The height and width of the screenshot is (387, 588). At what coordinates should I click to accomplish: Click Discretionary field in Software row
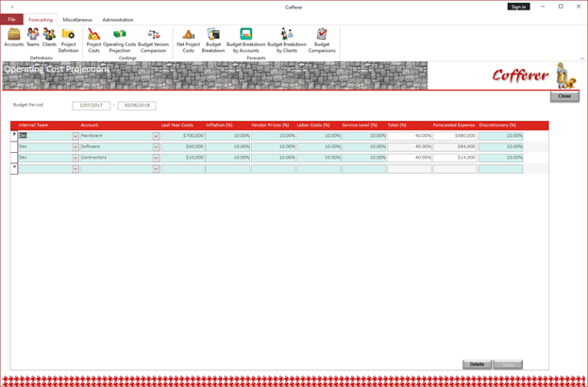pos(500,147)
